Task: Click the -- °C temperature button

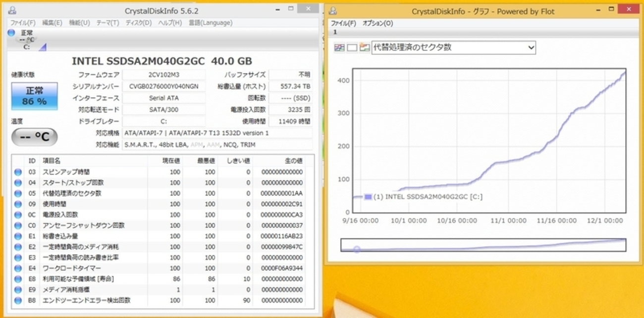Action: point(35,137)
